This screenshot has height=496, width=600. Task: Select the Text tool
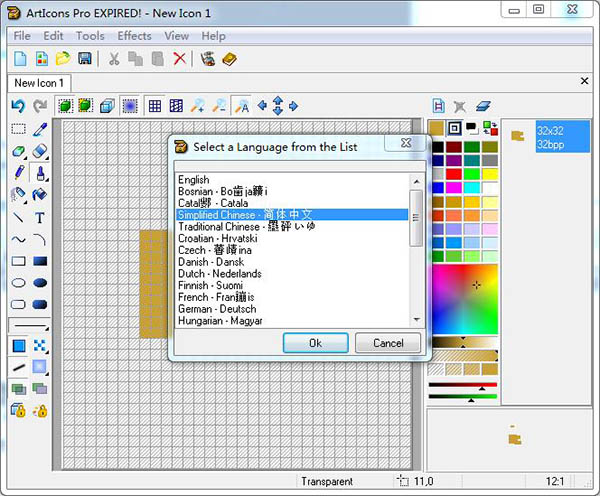(40, 218)
